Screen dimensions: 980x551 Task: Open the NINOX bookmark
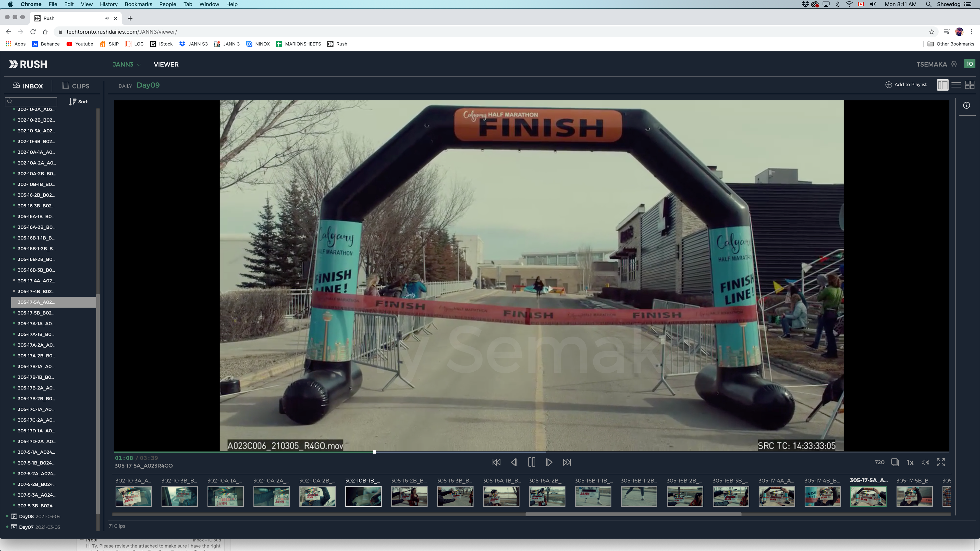[x=258, y=44]
